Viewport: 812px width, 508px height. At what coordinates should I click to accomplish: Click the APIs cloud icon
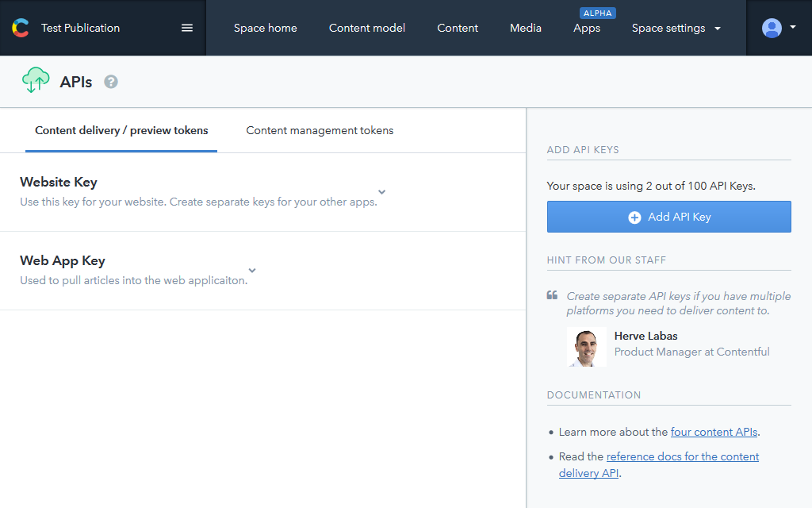pos(36,81)
